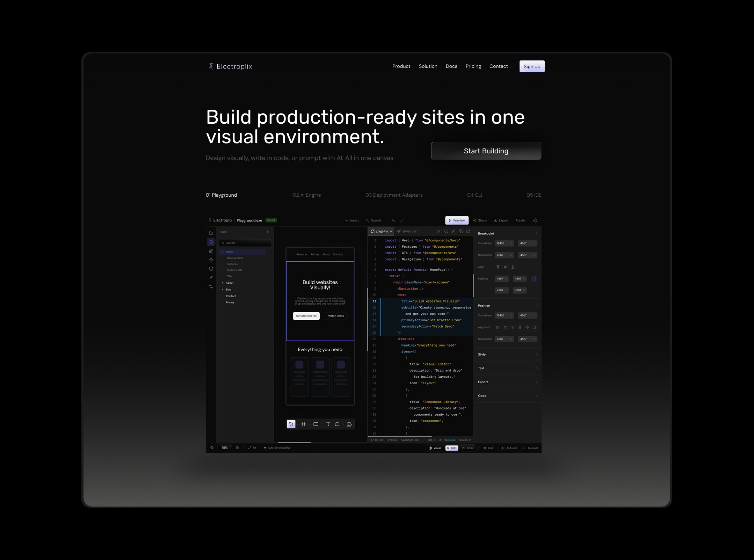Expand the About page tree item
Image resolution: width=754 pixels, height=560 pixels.
click(x=222, y=283)
